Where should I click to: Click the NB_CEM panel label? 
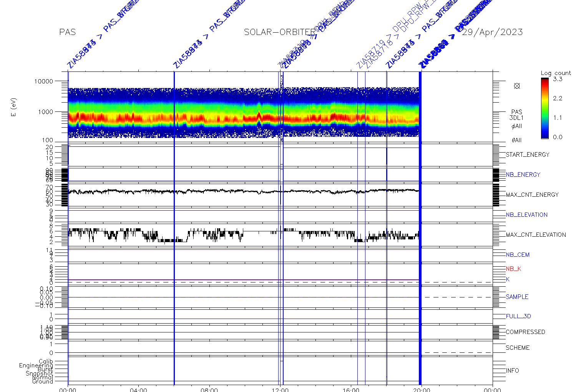(518, 254)
